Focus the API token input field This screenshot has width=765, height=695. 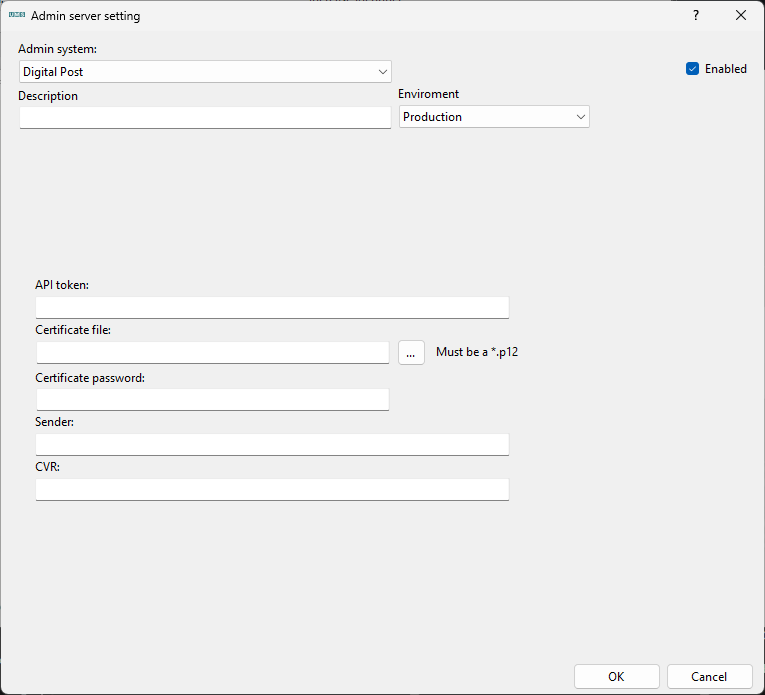click(x=272, y=307)
